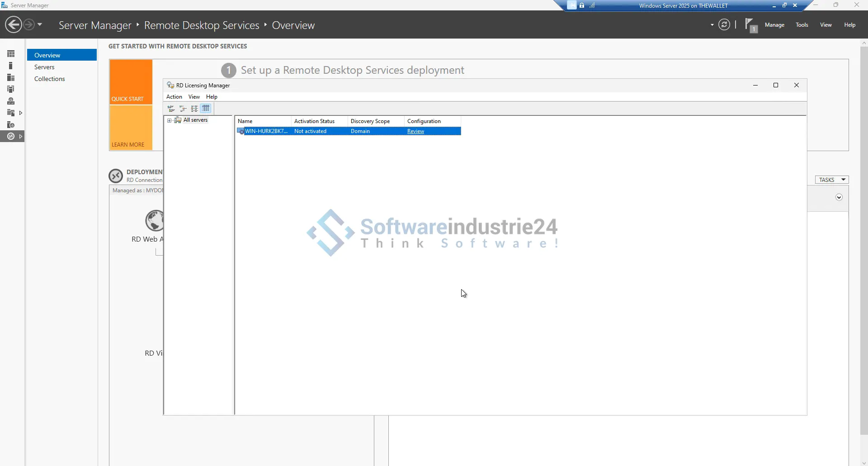Viewport: 868px width, 466px height.
Task: Expand the All servers tree node
Action: coord(169,120)
